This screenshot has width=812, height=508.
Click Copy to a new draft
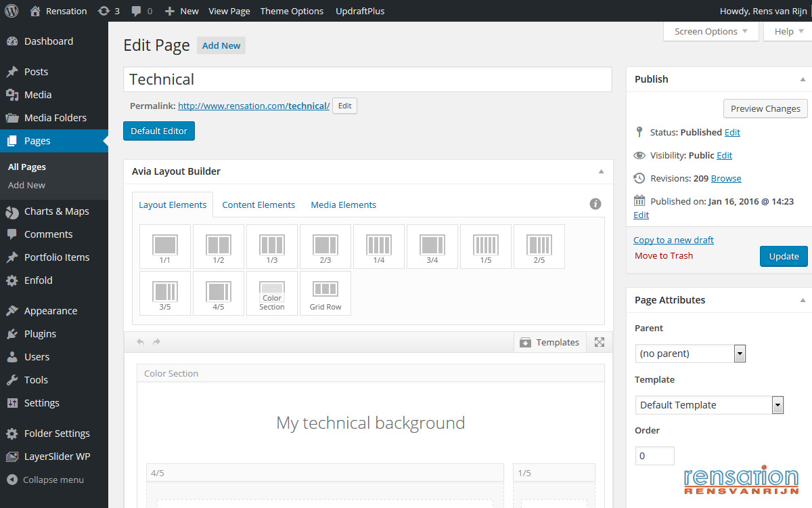coord(673,240)
